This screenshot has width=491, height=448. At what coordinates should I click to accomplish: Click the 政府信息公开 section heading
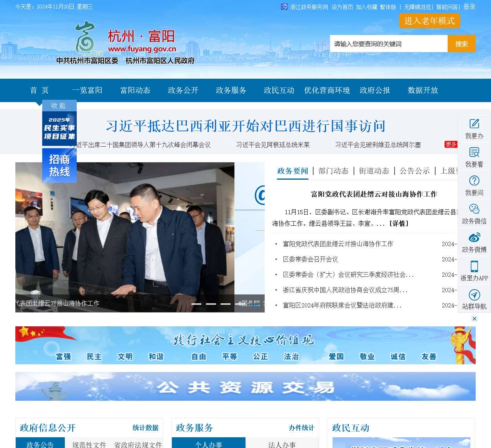(x=48, y=428)
